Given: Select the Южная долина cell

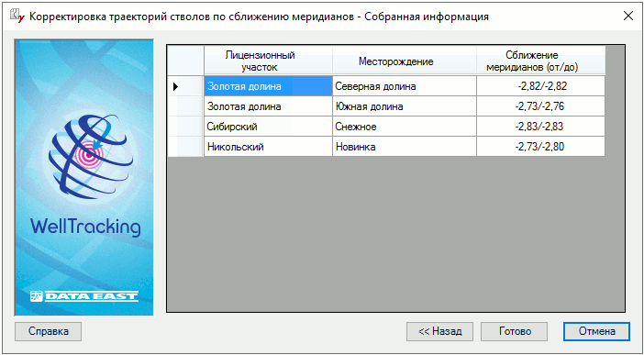Looking at the screenshot, I should [405, 106].
